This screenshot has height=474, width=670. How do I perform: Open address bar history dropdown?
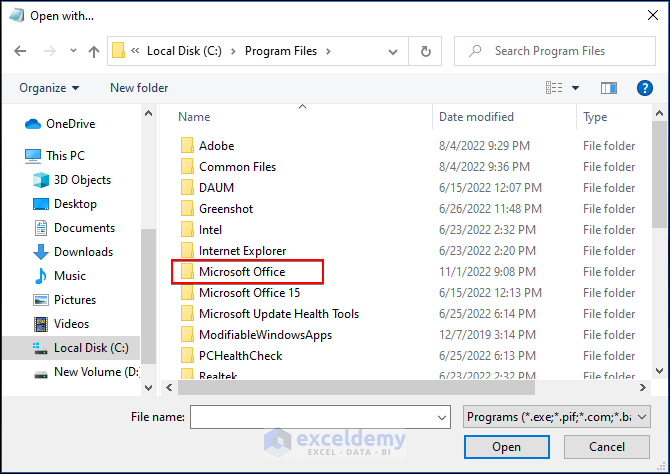click(392, 52)
